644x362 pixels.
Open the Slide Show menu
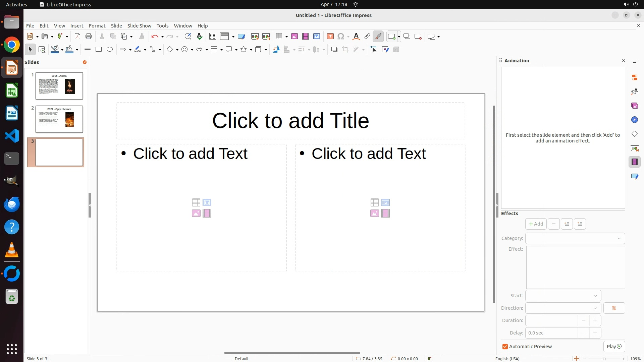point(139,26)
